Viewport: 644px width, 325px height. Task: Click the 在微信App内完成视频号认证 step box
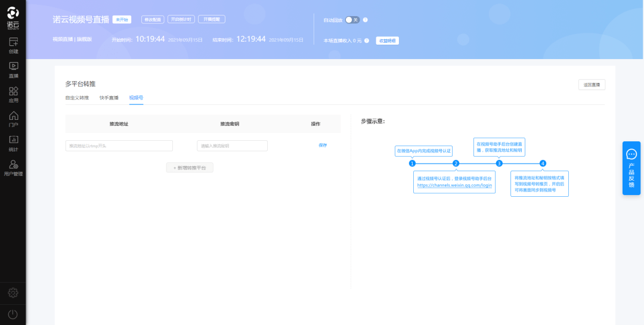424,151
